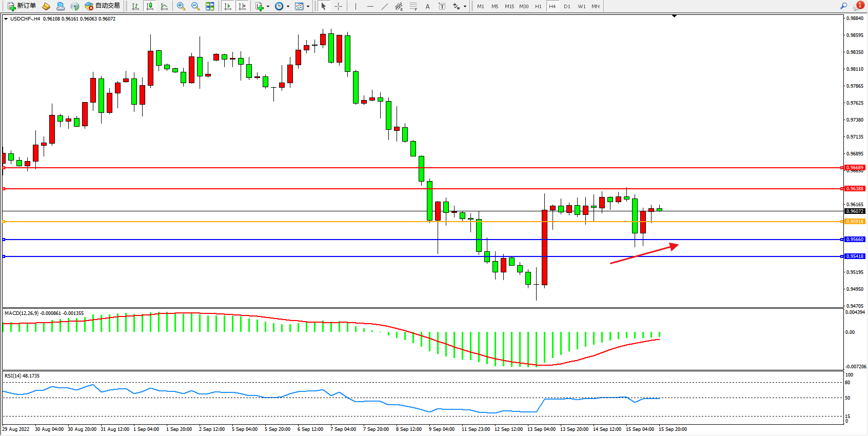Image resolution: width=868 pixels, height=436 pixels.
Task: Draw a trendline with the trendline tool
Action: pos(385,6)
